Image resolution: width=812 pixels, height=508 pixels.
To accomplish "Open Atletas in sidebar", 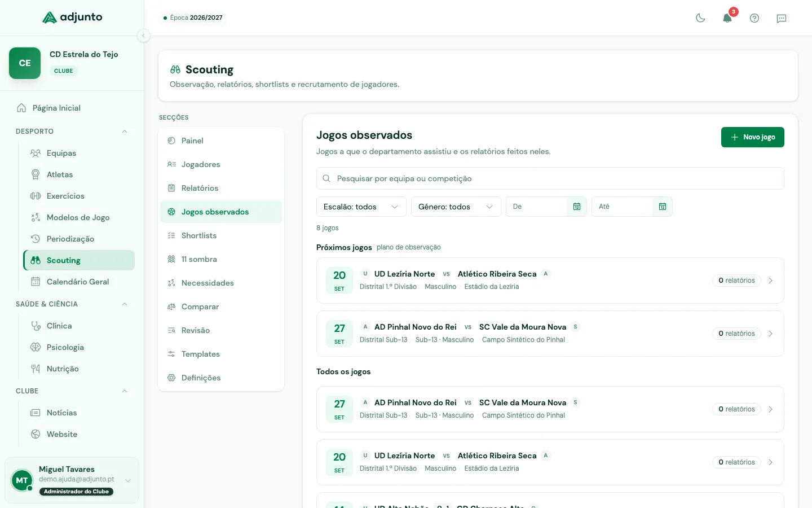I will point(79,174).
